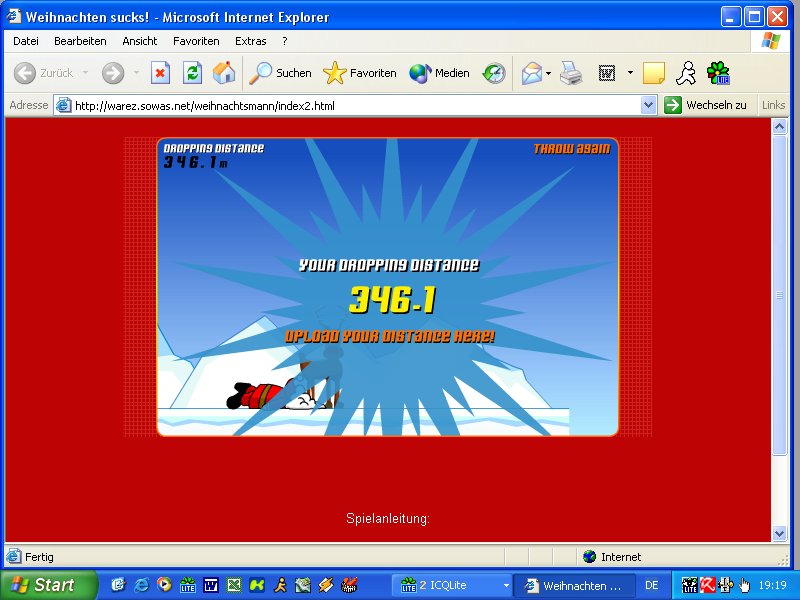Open the Ansicht menu
The height and width of the screenshot is (600, 800).
(x=140, y=41)
